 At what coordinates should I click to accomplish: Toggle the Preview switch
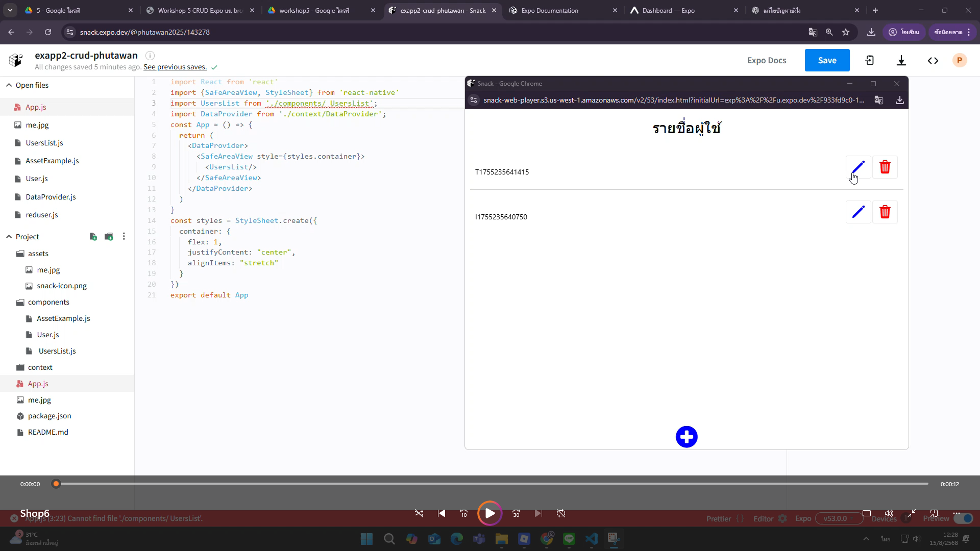point(963,519)
